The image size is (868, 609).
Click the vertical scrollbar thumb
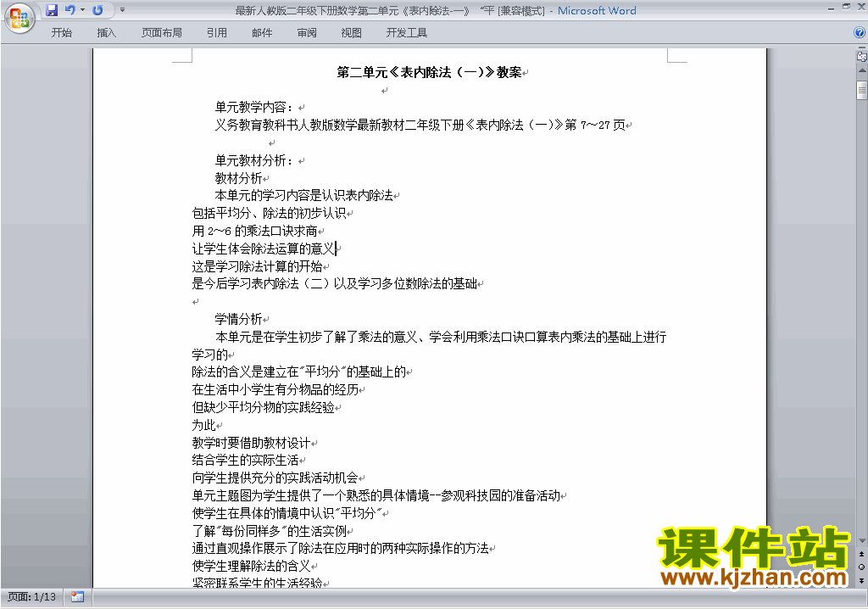click(x=862, y=90)
